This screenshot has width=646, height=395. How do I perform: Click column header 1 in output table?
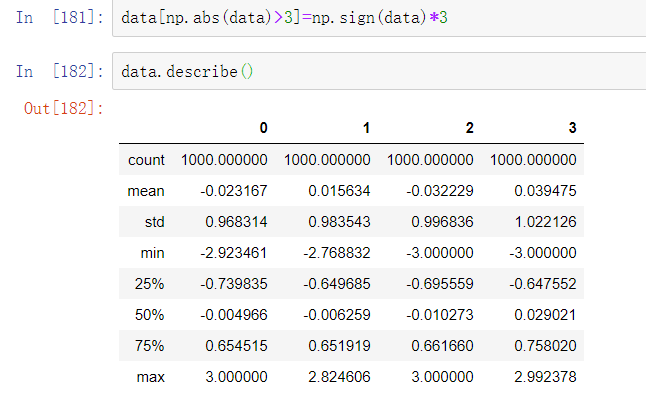click(366, 128)
